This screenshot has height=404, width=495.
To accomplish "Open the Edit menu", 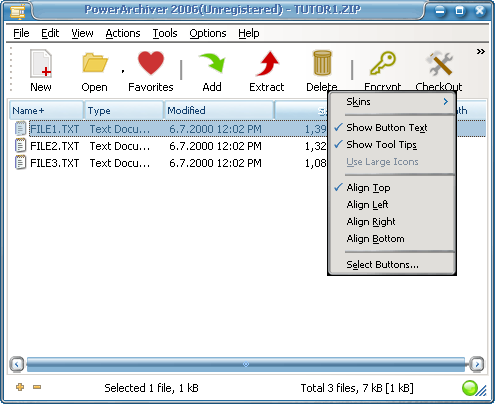I will [x=50, y=33].
